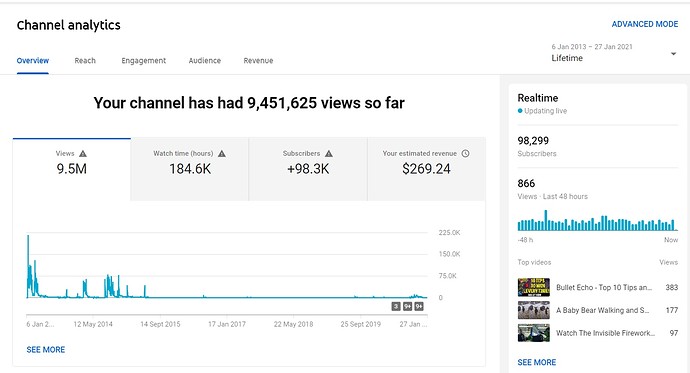The height and width of the screenshot is (373, 690).
Task: Open A Baby Bear Walking video thumbnail
Action: 534,310
